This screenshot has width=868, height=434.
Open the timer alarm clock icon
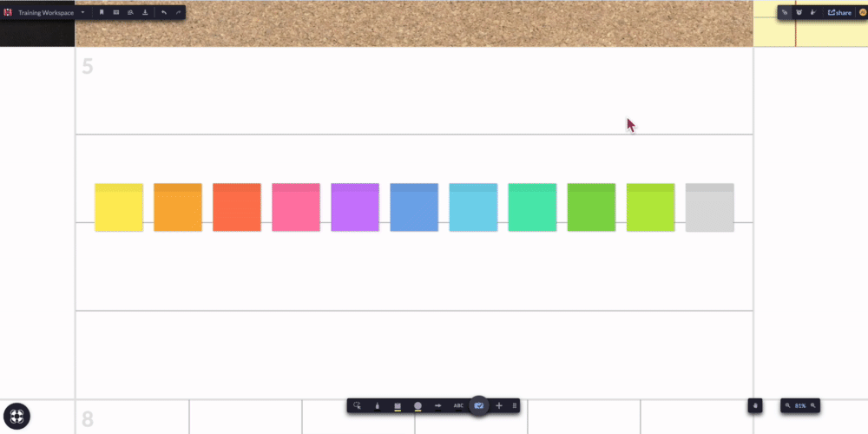coord(799,12)
